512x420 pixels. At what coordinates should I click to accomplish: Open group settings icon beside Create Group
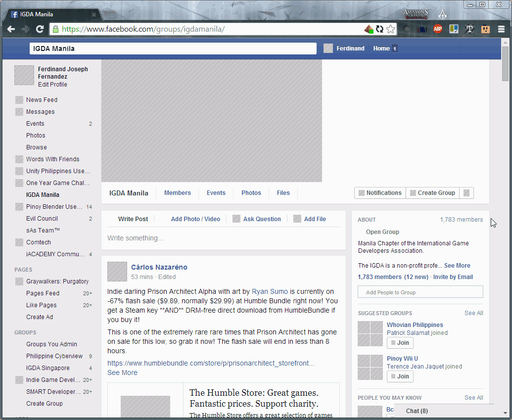(466, 193)
